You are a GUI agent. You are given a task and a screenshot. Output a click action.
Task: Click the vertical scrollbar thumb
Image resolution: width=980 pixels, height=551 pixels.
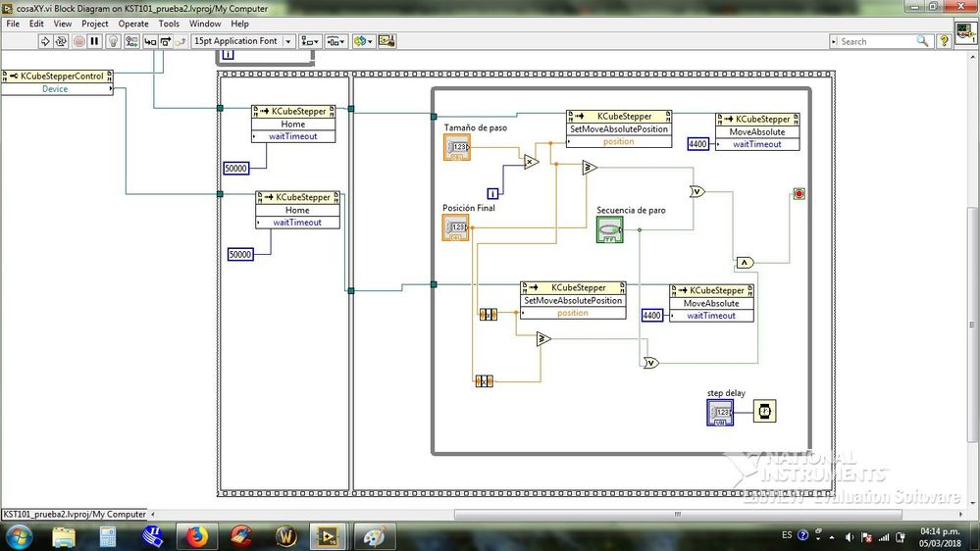974,325
